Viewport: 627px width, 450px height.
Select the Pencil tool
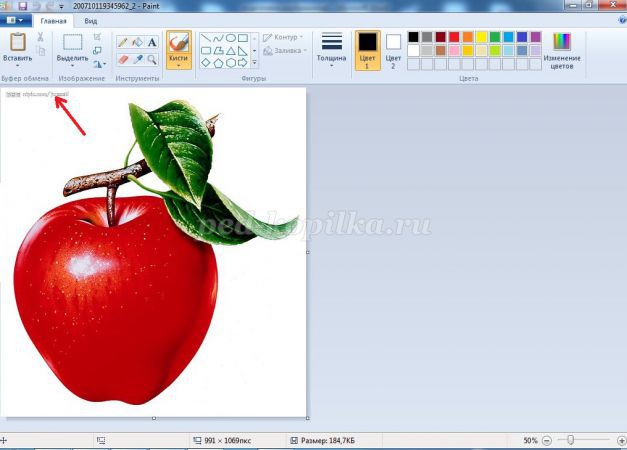[x=123, y=42]
